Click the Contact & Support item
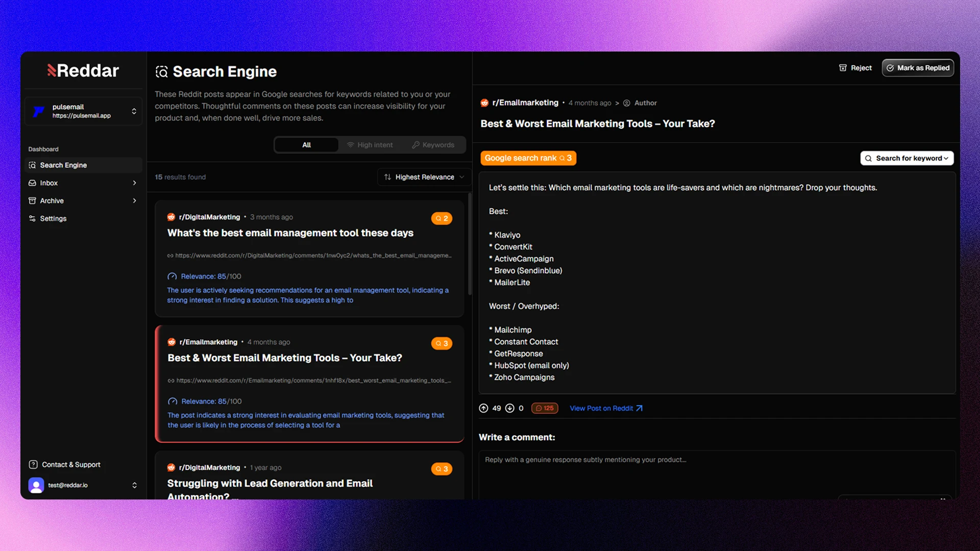This screenshot has width=980, height=551. click(x=71, y=465)
